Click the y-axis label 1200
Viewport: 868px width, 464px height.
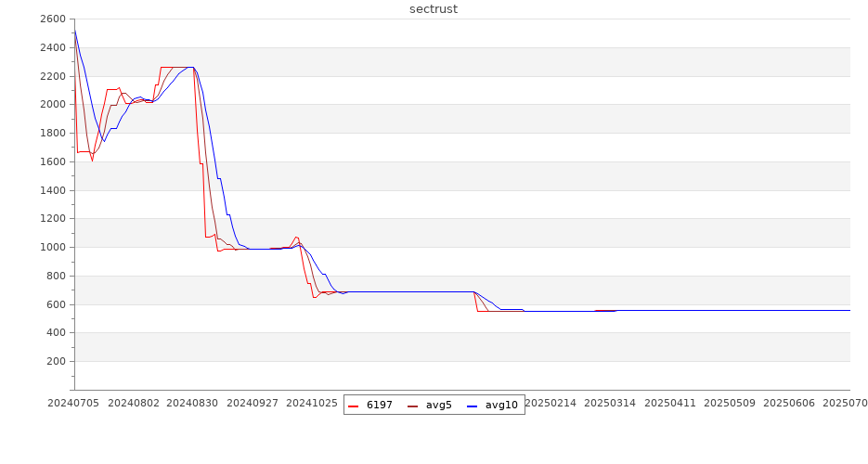(x=53, y=219)
